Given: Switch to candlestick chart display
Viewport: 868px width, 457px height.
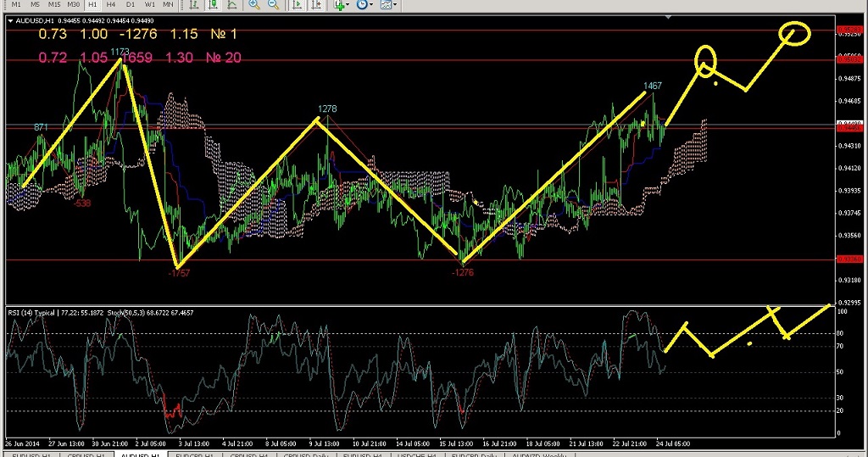Looking at the screenshot, I should coord(214,5).
